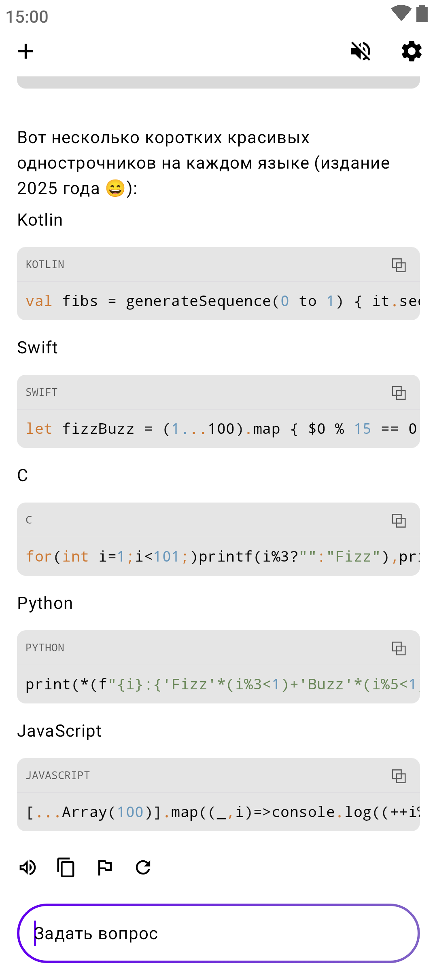Tap the gray message bubble at top
The image size is (437, 980).
point(218,82)
